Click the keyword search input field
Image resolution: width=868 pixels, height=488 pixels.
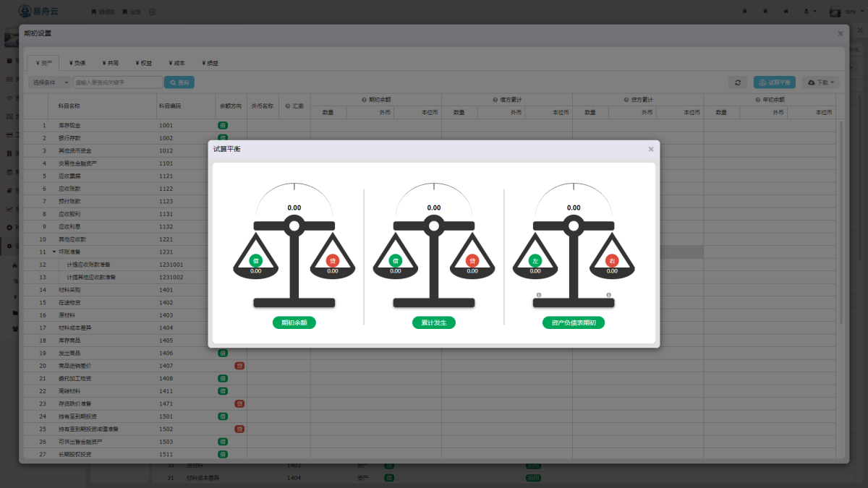[x=117, y=82]
